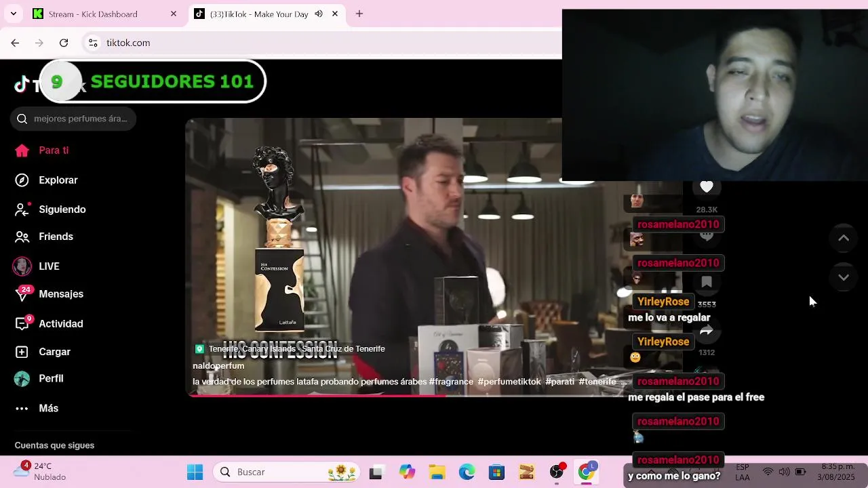This screenshot has width=868, height=488.
Task: Open clock and date 8:35 p.m.
Action: click(x=837, y=472)
